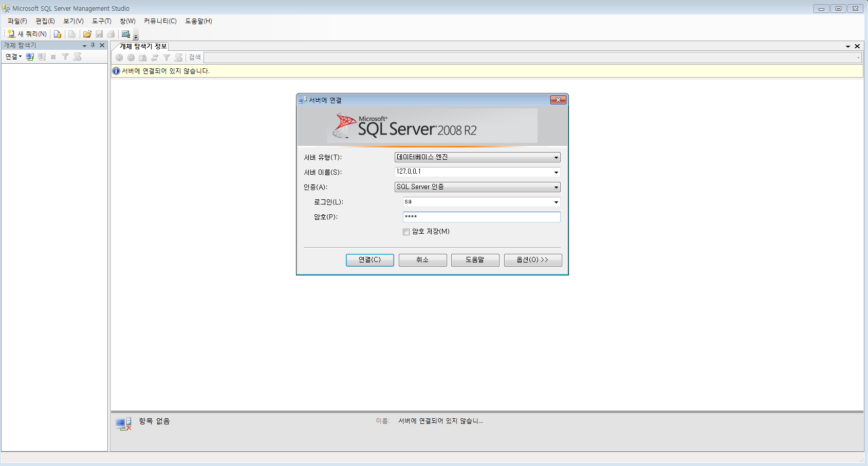
Task: Open the Window (창) menu
Action: [x=128, y=21]
